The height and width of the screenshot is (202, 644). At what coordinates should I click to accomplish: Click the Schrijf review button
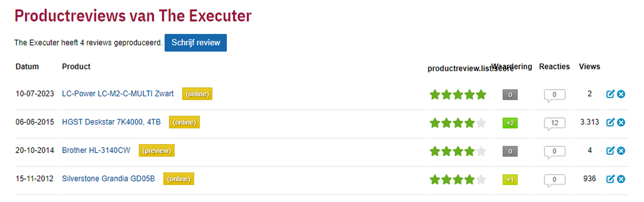coord(196,43)
